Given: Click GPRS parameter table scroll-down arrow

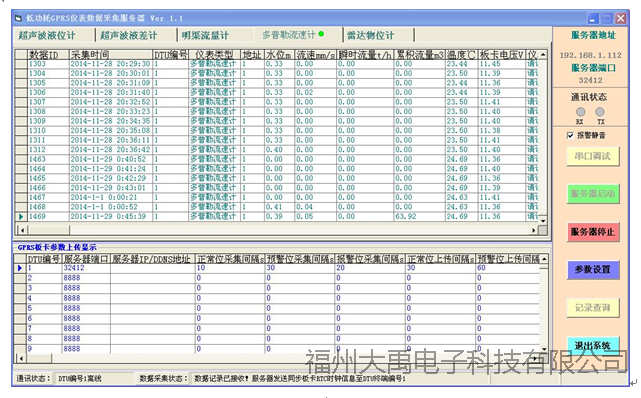Looking at the screenshot, I should coord(544,349).
